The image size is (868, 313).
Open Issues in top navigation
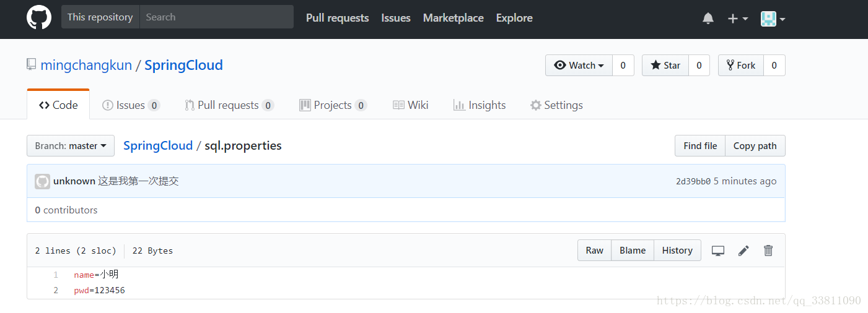pos(396,18)
